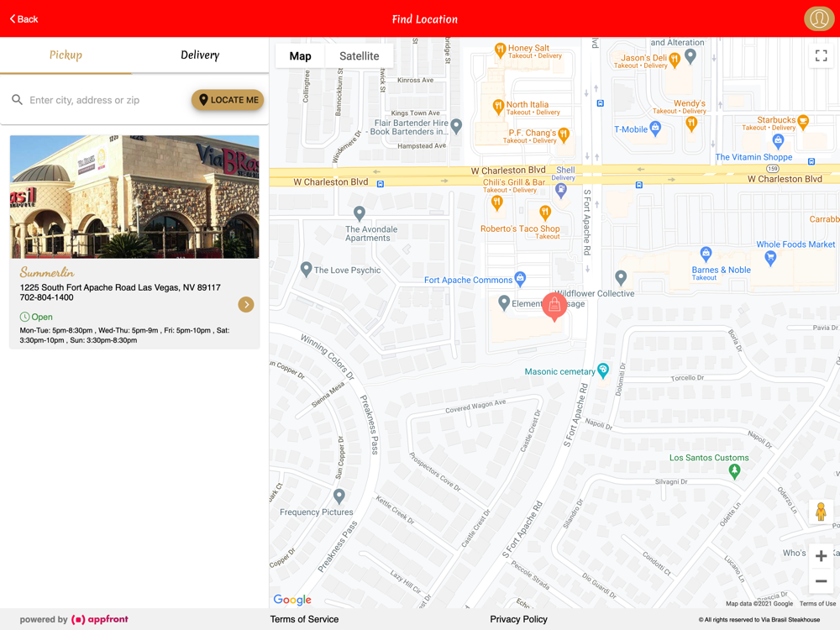
Task: Click the Starbucks cafe marker
Action: tap(803, 122)
